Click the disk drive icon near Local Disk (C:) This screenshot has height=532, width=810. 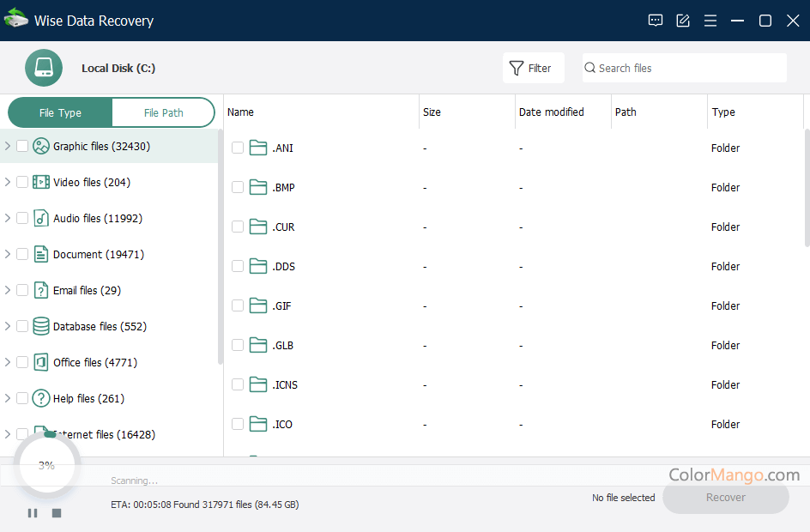[x=44, y=67]
